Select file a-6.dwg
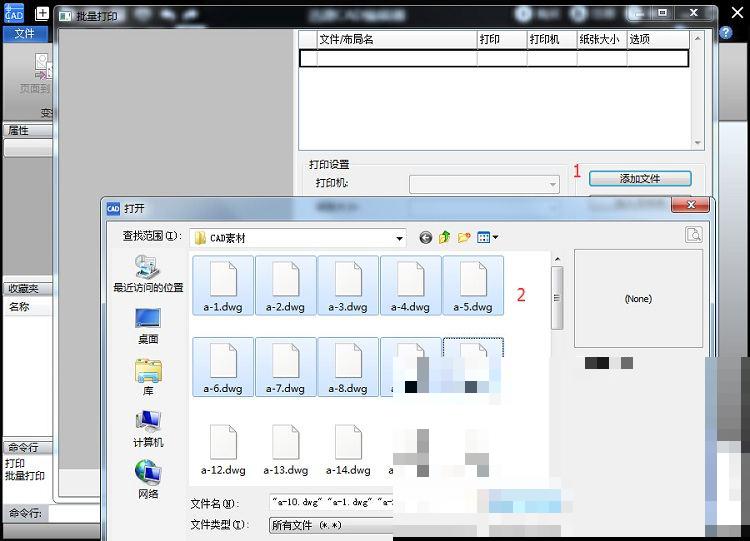This screenshot has width=750, height=541. [223, 367]
